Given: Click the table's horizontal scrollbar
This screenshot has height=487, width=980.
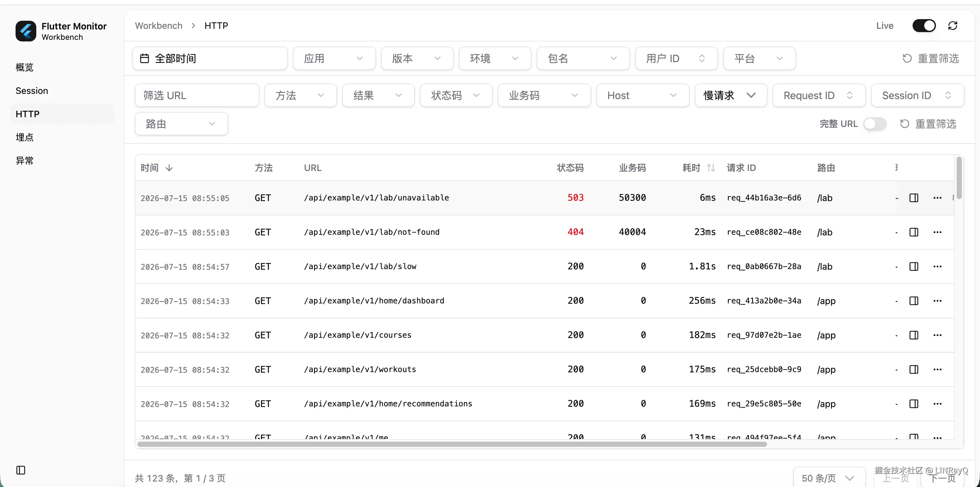Looking at the screenshot, I should coord(452,444).
